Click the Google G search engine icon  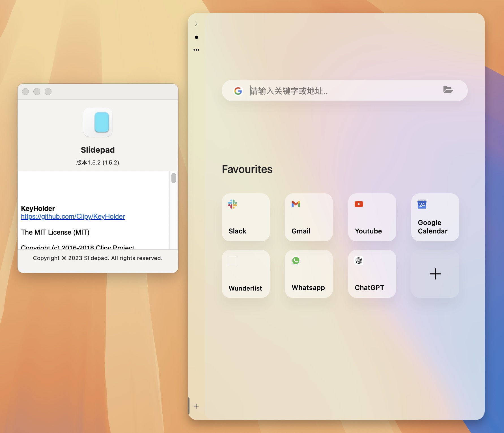(x=238, y=91)
